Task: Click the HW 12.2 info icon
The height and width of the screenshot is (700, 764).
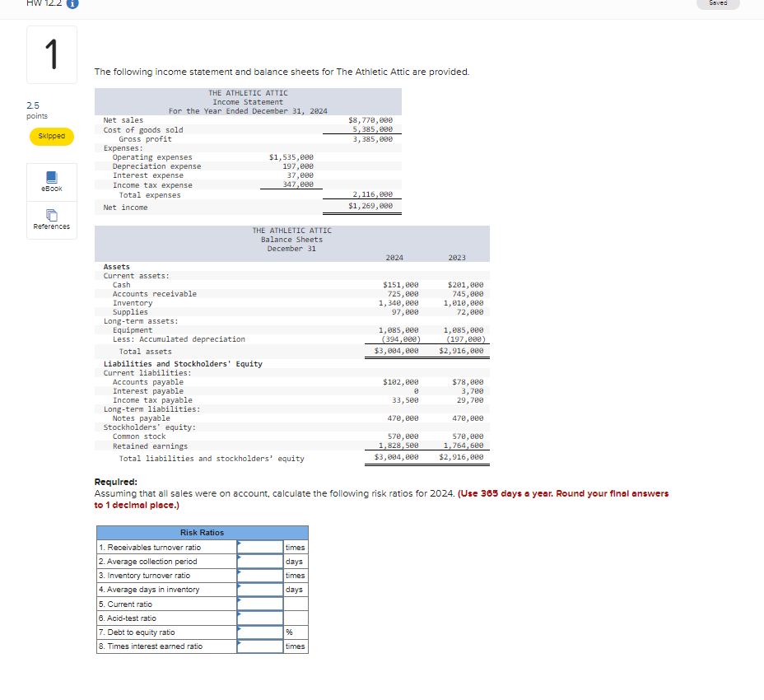Action: coord(72,3)
